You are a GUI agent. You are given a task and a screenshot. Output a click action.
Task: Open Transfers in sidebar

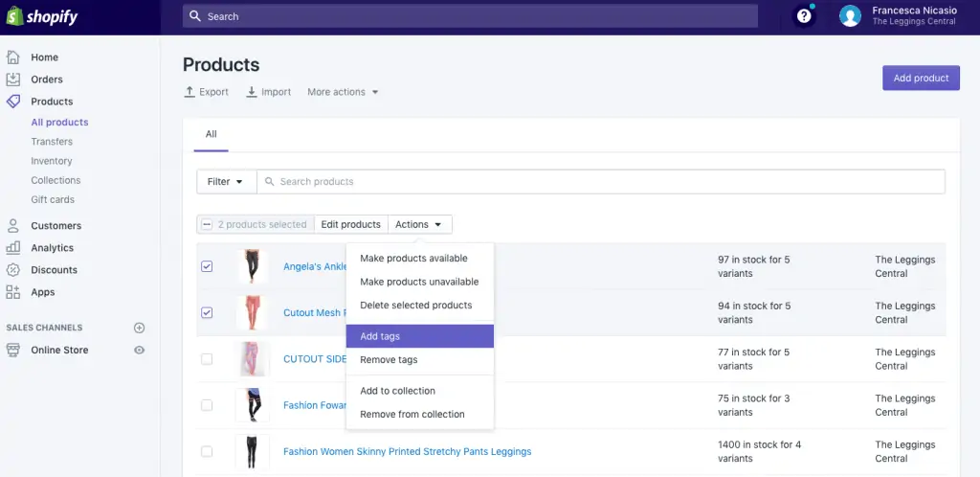tap(52, 142)
